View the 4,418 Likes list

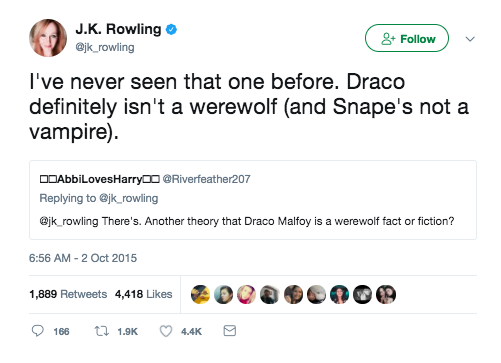144,294
